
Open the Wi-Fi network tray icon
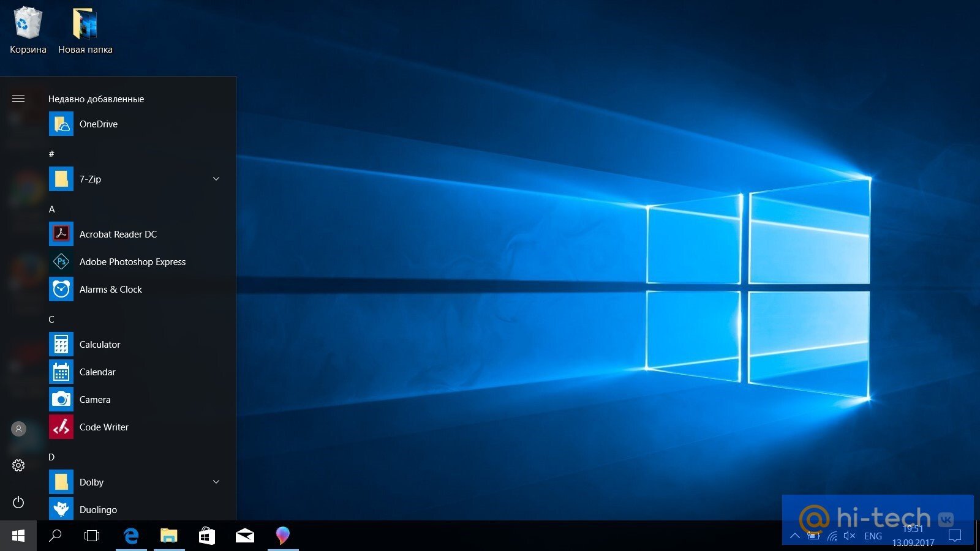click(x=832, y=536)
